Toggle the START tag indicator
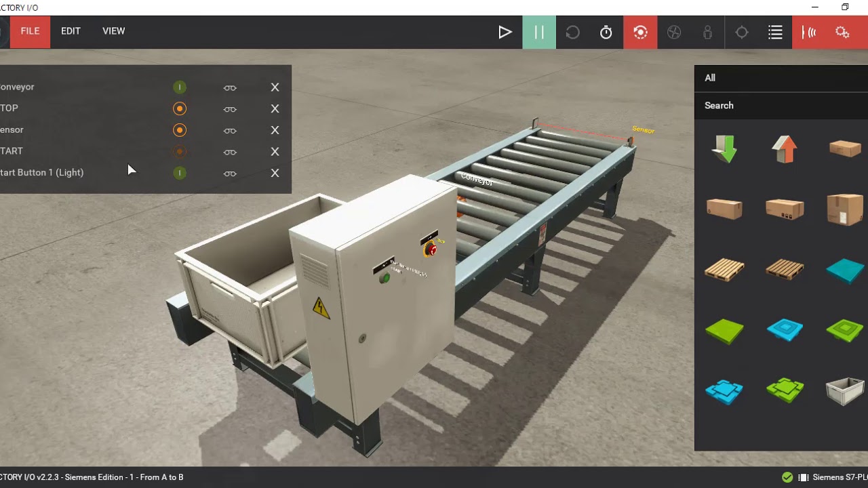The height and width of the screenshot is (488, 868). tap(180, 152)
